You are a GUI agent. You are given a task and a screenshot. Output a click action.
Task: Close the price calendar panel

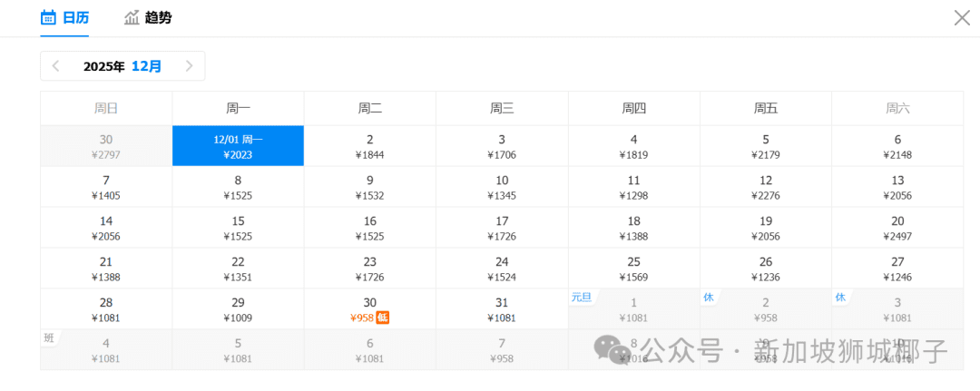(x=961, y=17)
